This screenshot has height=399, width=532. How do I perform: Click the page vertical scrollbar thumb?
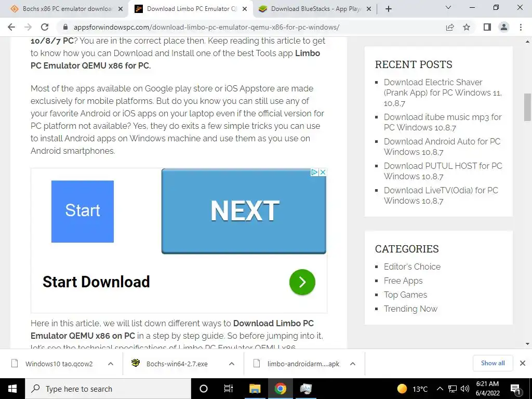(x=527, y=107)
